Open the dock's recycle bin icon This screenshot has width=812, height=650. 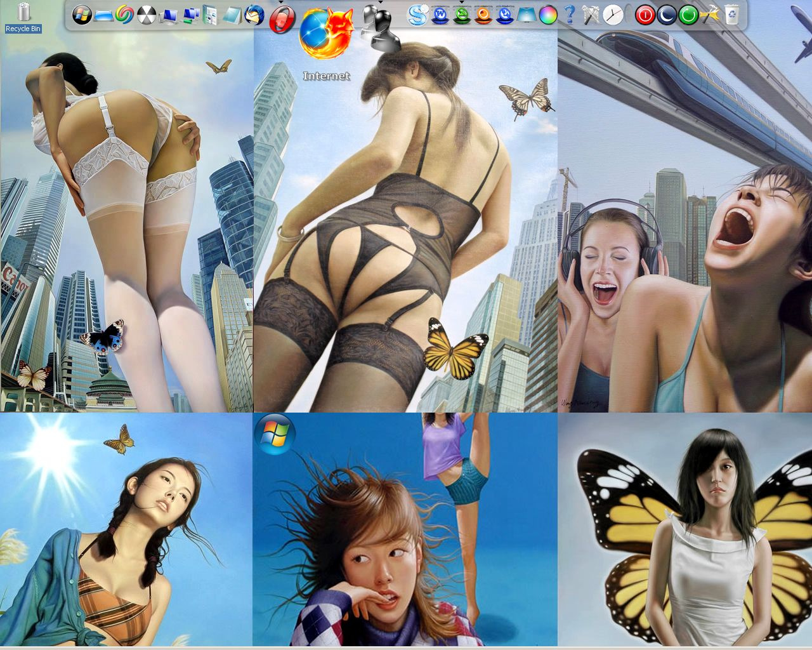tap(731, 15)
